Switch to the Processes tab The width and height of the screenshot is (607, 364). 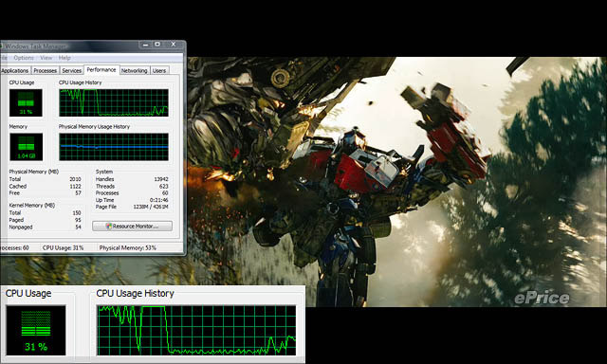click(x=45, y=70)
